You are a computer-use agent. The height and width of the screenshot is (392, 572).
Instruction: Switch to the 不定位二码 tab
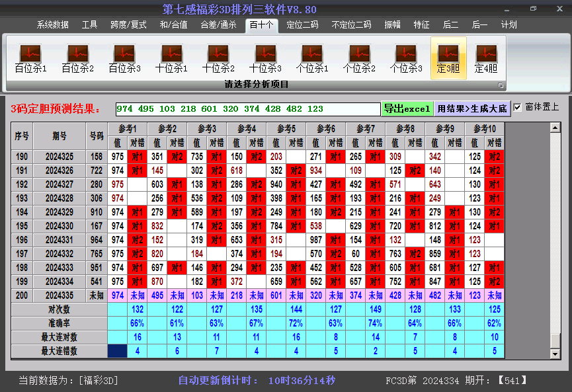point(351,25)
